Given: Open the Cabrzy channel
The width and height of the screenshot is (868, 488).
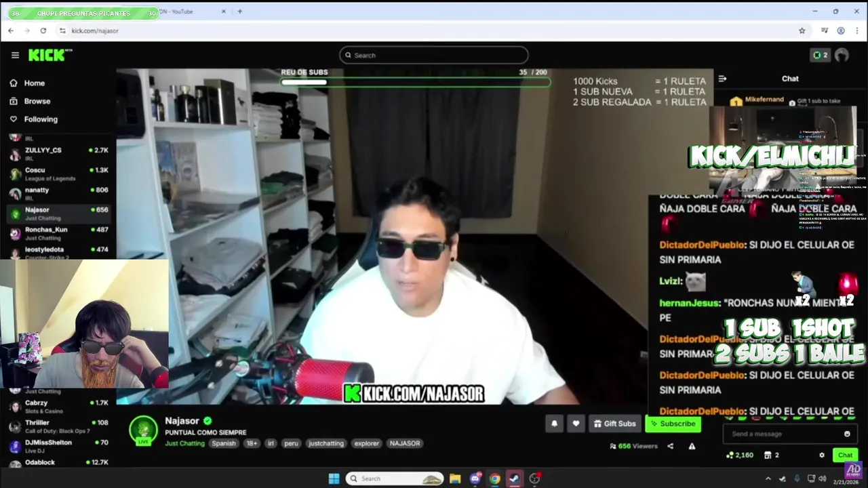Looking at the screenshot, I should click(x=58, y=406).
